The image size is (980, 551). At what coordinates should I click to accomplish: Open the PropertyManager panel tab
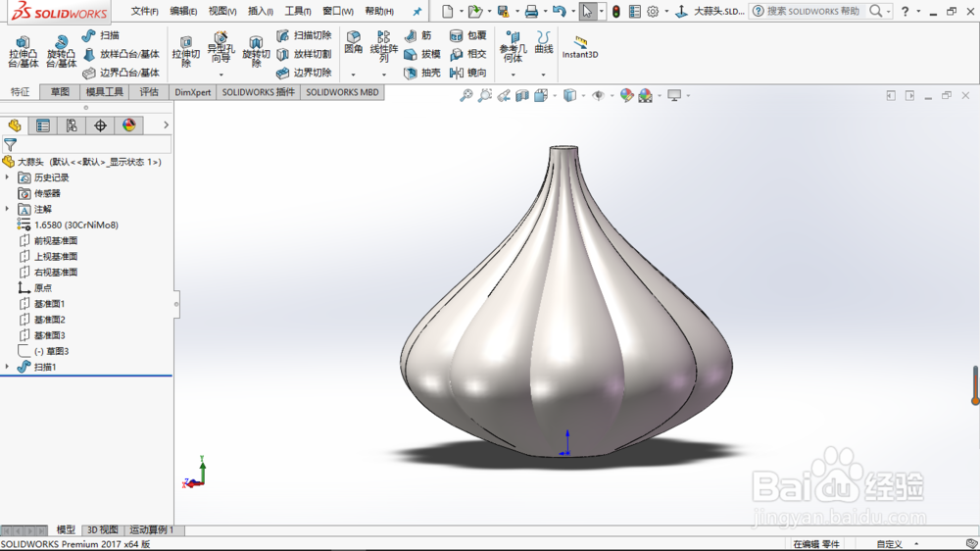tap(42, 125)
